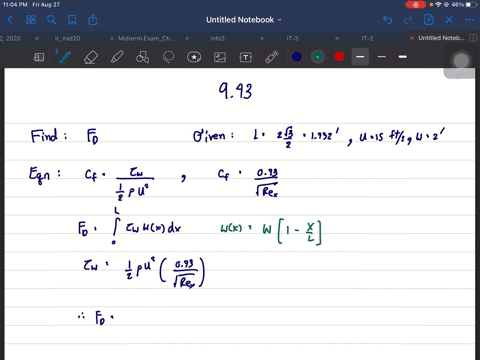Tap the handwritten 'Find :' label

pyautogui.click(x=49, y=136)
